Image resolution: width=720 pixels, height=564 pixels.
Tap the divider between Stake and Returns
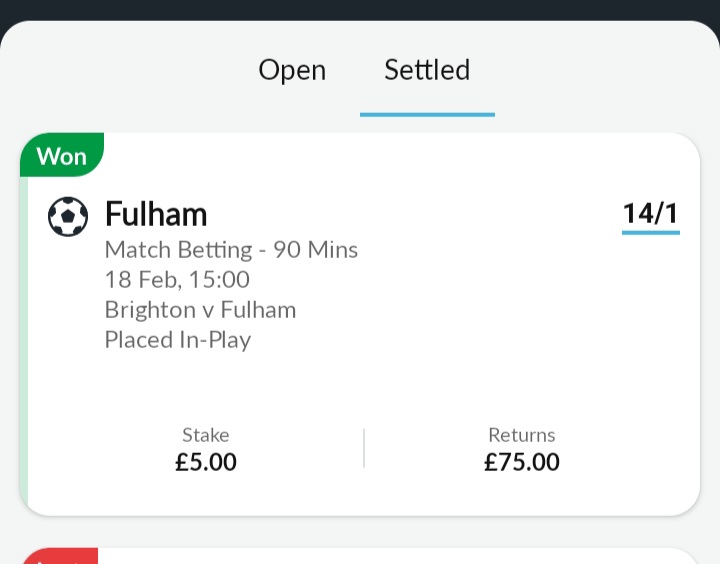(364, 448)
